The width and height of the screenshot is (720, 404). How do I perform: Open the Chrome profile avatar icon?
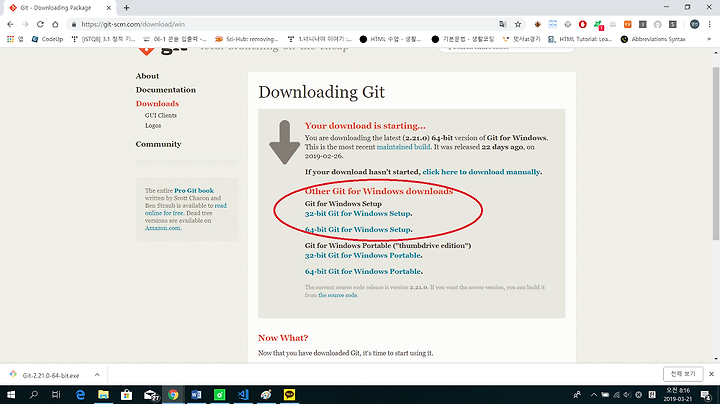coord(694,24)
